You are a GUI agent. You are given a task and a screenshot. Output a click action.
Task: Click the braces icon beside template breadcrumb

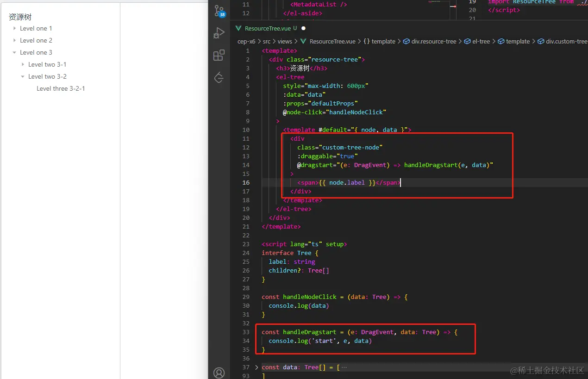(366, 41)
